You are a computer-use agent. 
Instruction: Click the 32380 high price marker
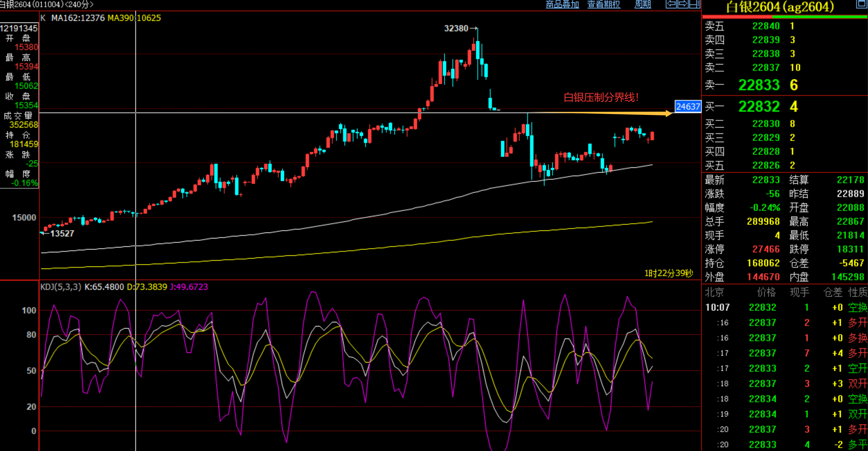click(456, 28)
